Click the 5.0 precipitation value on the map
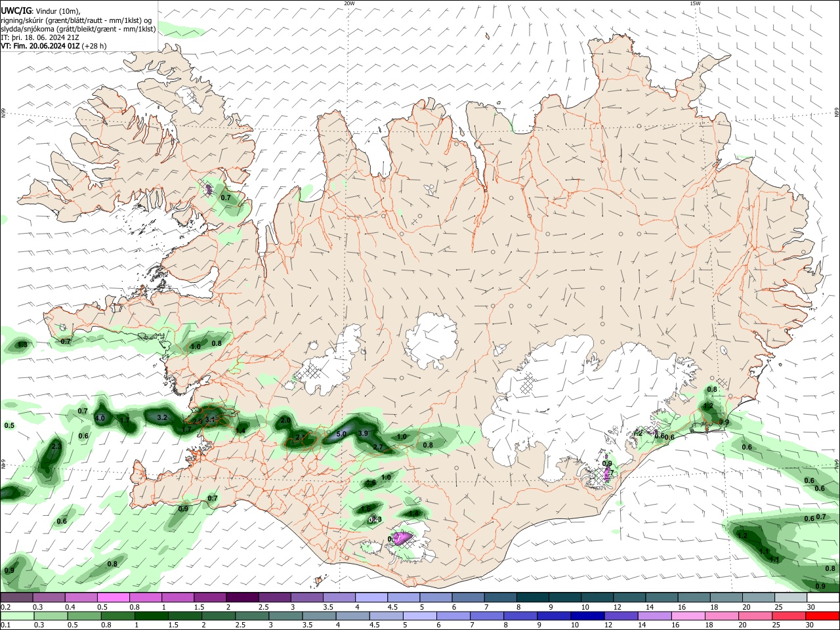This screenshot has width=840, height=630. pyautogui.click(x=341, y=434)
